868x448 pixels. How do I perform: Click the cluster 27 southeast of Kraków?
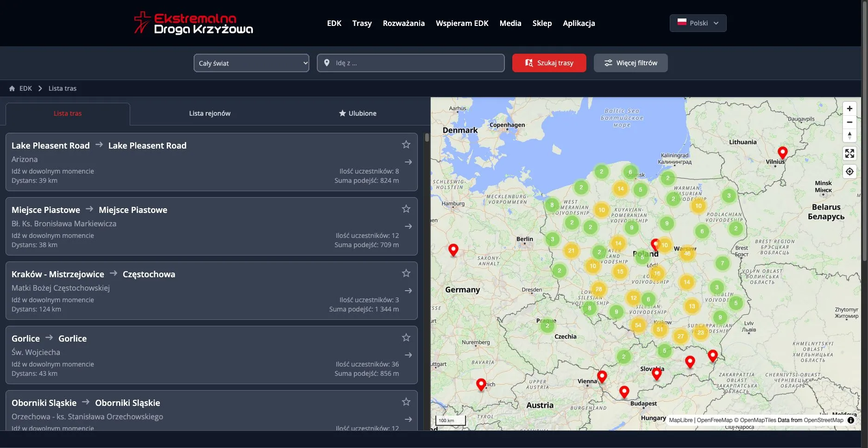680,336
